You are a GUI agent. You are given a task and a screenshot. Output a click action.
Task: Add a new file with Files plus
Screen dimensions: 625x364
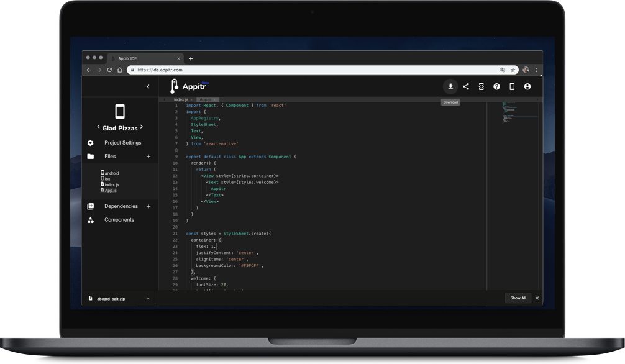148,157
